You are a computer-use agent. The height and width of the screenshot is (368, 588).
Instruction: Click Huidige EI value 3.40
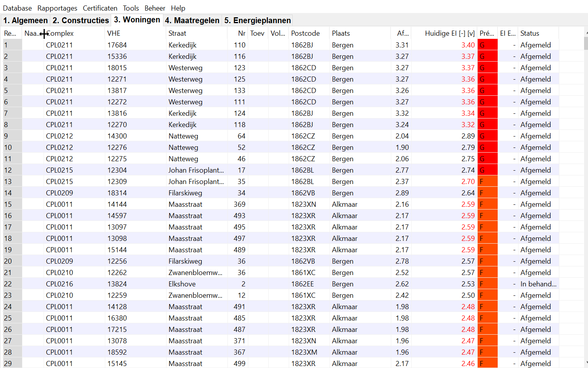(468, 45)
